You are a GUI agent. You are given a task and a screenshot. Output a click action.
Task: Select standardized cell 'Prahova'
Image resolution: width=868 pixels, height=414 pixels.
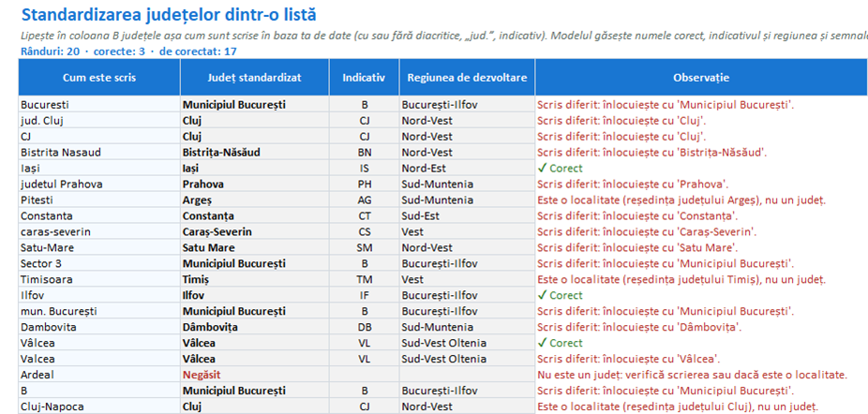[x=255, y=184]
